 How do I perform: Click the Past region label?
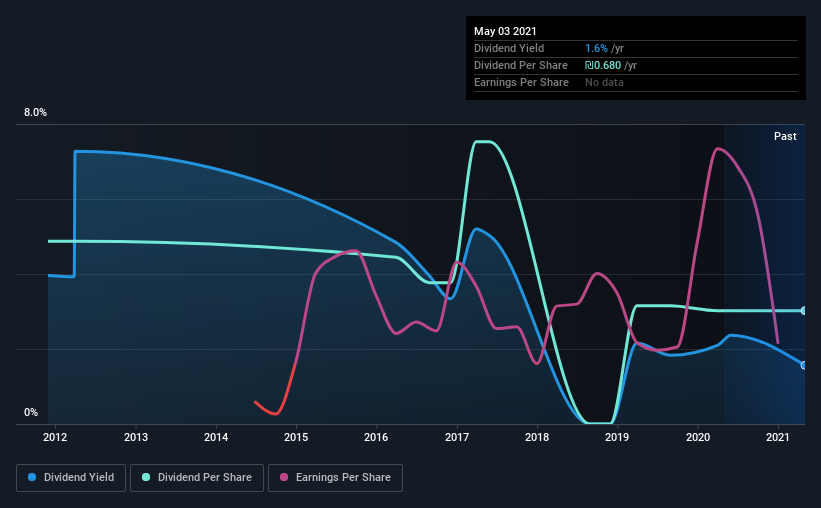click(x=785, y=136)
